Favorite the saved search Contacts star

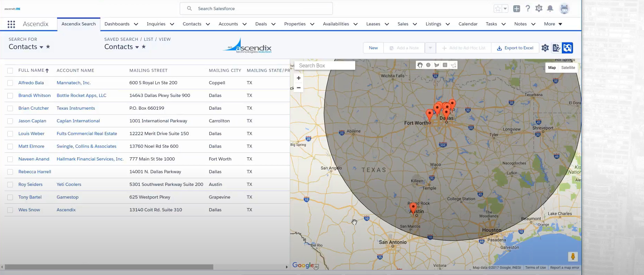pyautogui.click(x=144, y=47)
